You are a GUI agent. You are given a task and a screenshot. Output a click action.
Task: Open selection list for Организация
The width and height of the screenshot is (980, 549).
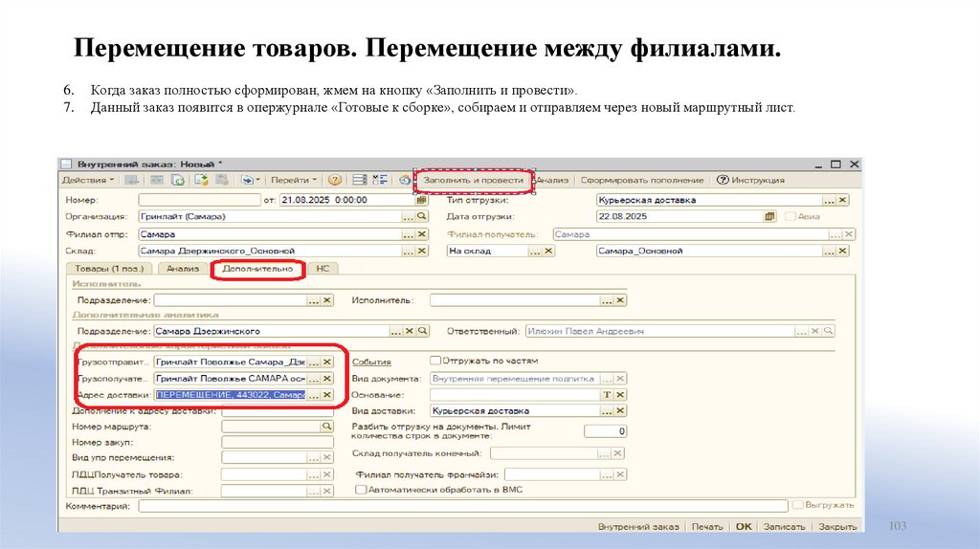[x=408, y=216]
